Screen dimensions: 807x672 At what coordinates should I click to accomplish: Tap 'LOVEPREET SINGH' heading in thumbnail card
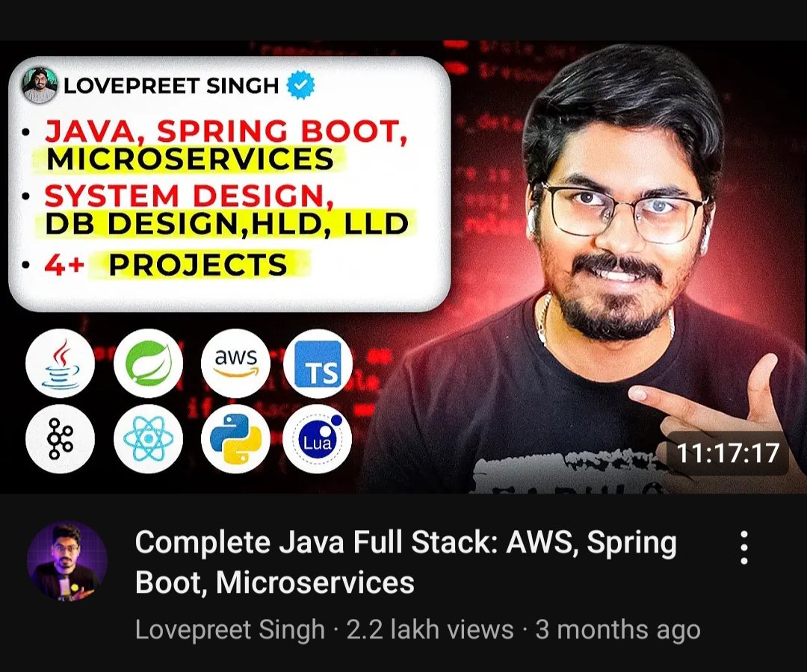pyautogui.click(x=171, y=85)
